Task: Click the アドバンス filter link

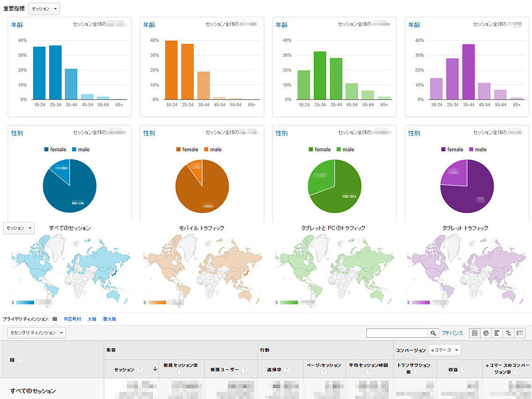Action: tap(452, 333)
